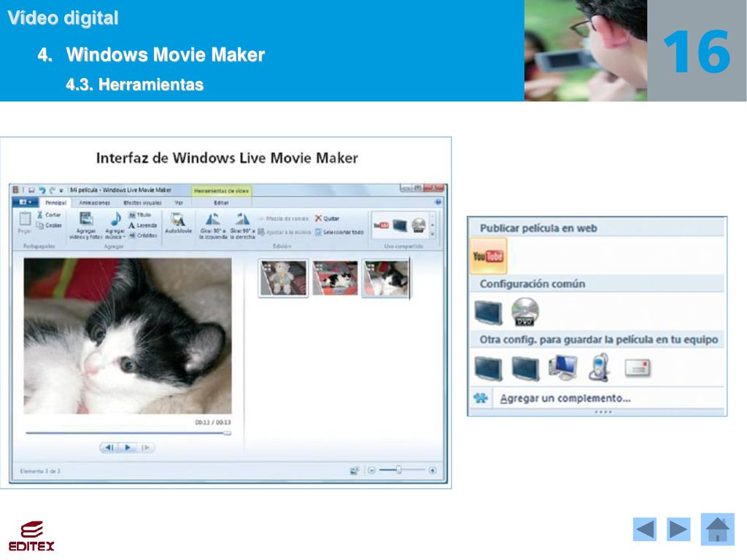Image resolution: width=747 pixels, height=560 pixels.
Task: Open the Efectos visuales tab
Action: point(142,203)
